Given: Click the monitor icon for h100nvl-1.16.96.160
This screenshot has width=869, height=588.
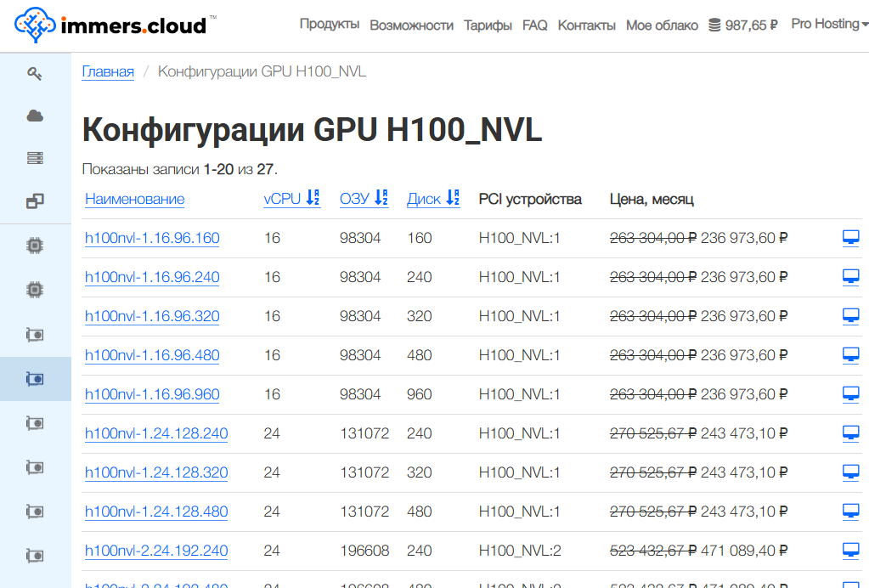Looking at the screenshot, I should pos(850,238).
